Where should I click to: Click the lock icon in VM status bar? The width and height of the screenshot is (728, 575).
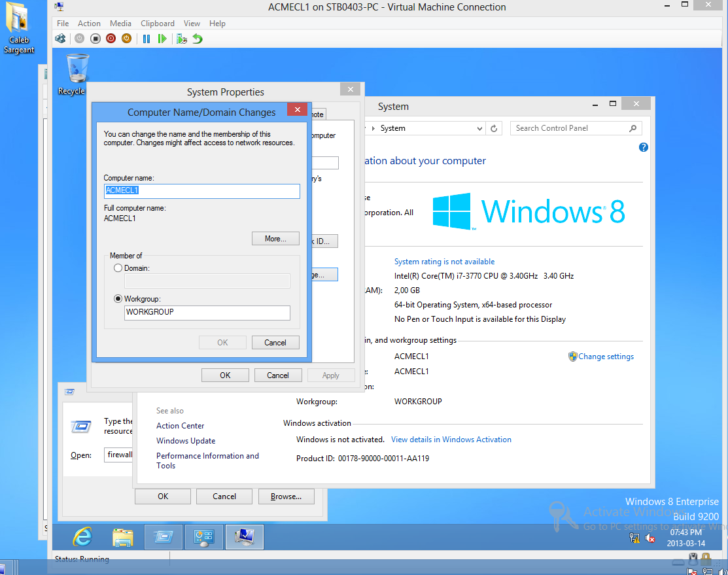coord(706,557)
